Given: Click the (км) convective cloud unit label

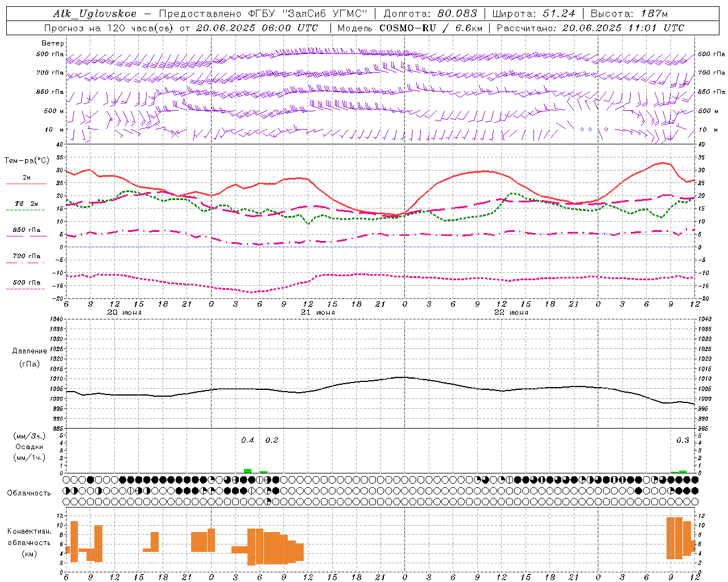Looking at the screenshot, I should [29, 554].
